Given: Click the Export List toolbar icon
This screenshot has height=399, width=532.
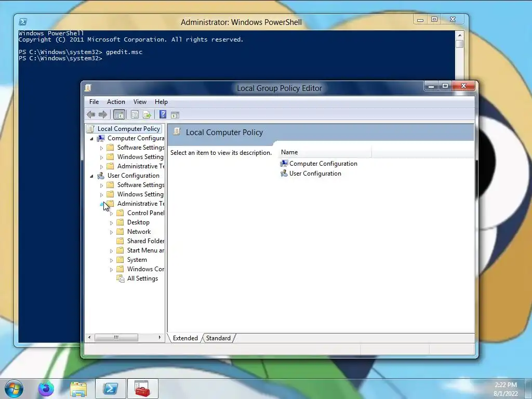Looking at the screenshot, I should 147,115.
